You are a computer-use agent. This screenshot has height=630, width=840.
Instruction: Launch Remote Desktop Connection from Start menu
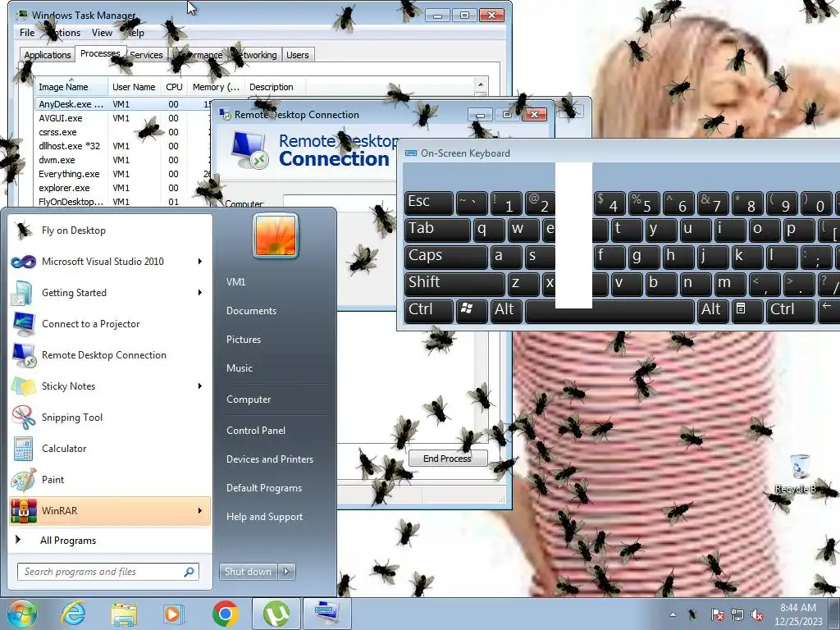[110, 354]
